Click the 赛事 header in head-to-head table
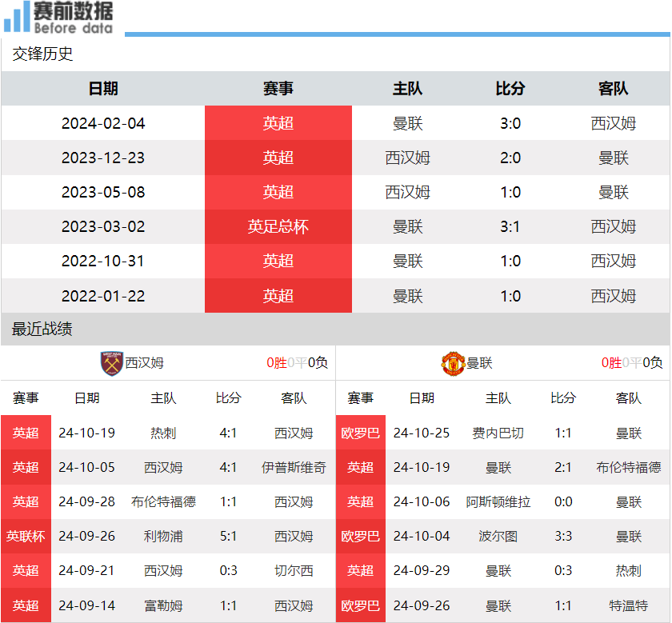 (x=278, y=89)
